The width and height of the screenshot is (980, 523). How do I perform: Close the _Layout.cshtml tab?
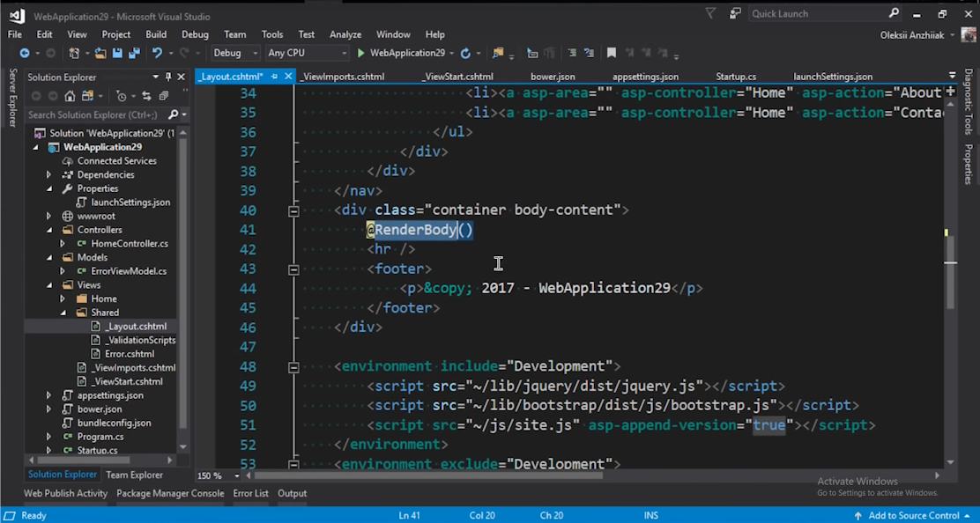pyautogui.click(x=288, y=76)
